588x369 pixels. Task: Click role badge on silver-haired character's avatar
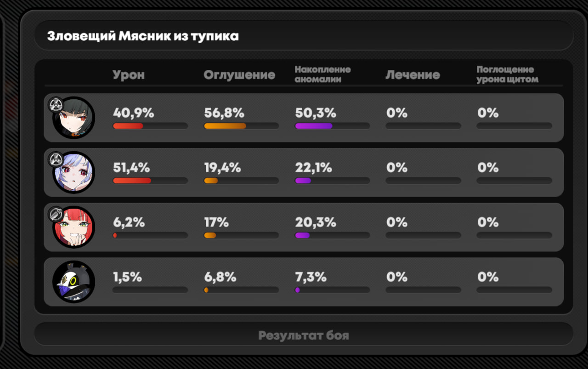pyautogui.click(x=56, y=159)
